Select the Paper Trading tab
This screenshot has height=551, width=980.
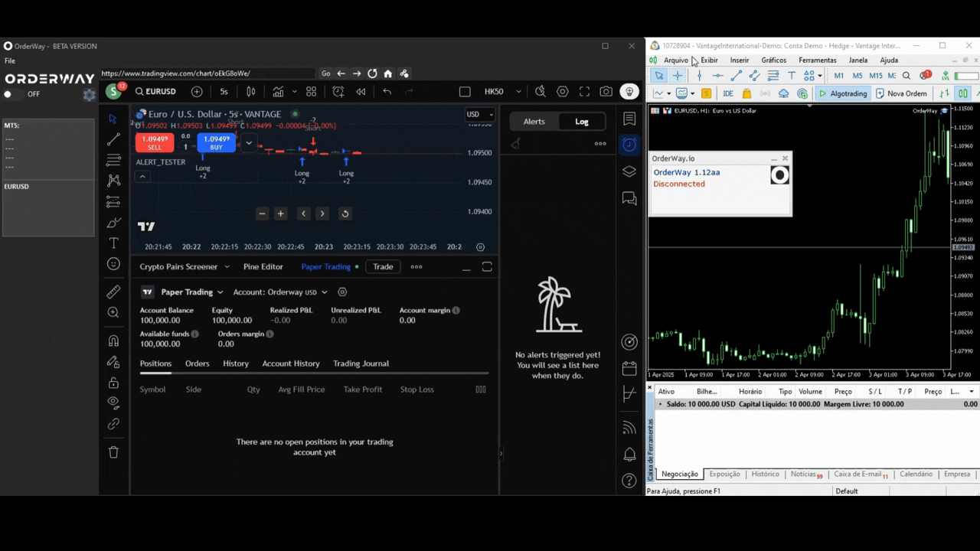coord(326,267)
